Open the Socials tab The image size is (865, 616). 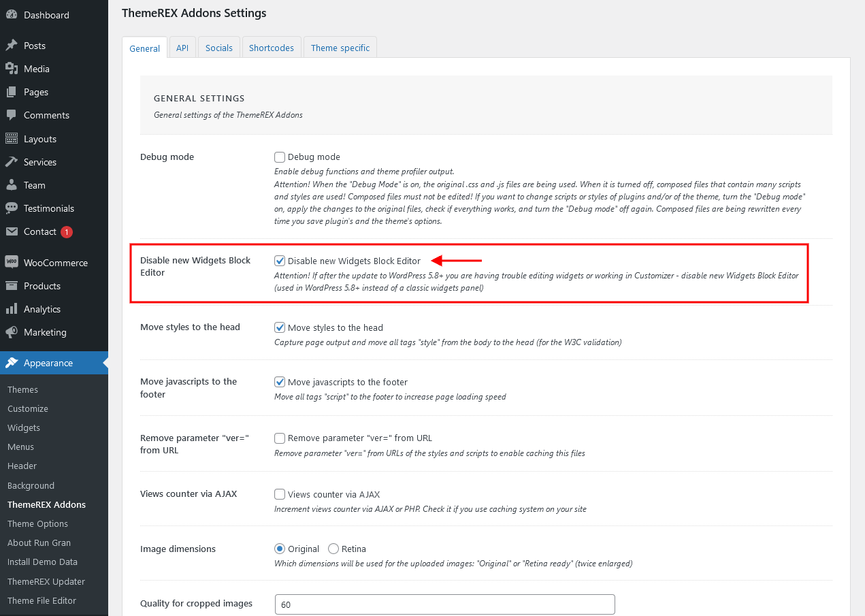[x=219, y=48]
